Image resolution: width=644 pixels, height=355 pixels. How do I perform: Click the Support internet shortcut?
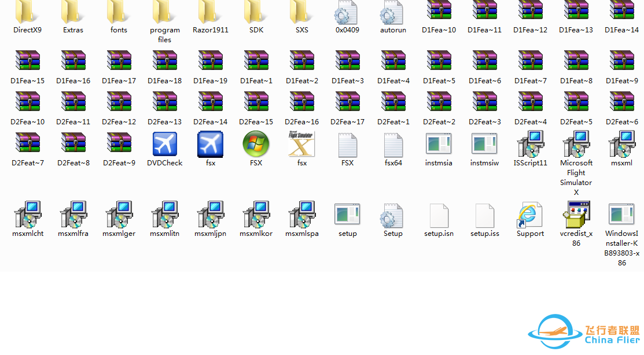pos(530,215)
